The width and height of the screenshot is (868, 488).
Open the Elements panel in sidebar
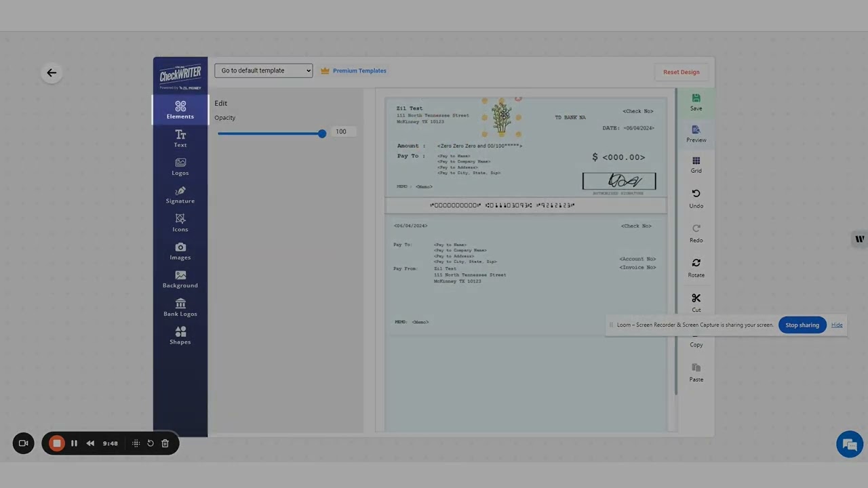tap(180, 110)
